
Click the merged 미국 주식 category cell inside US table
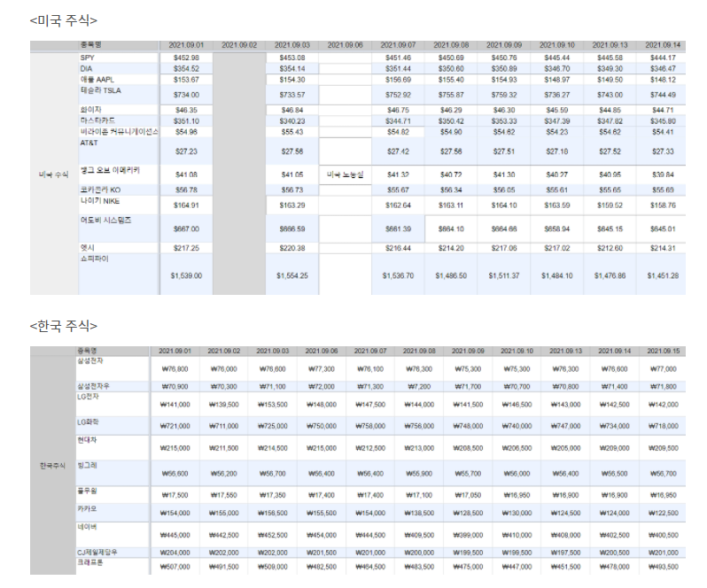pyautogui.click(x=54, y=174)
